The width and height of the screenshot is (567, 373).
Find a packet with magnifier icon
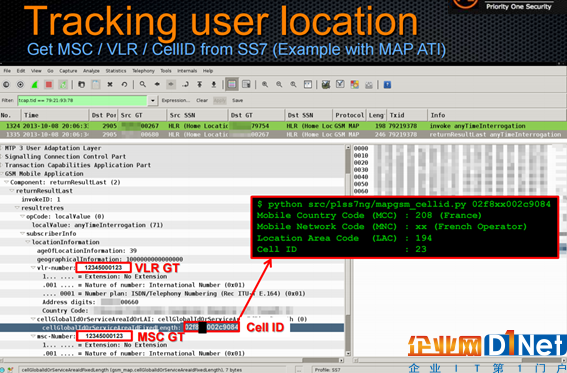(143, 84)
